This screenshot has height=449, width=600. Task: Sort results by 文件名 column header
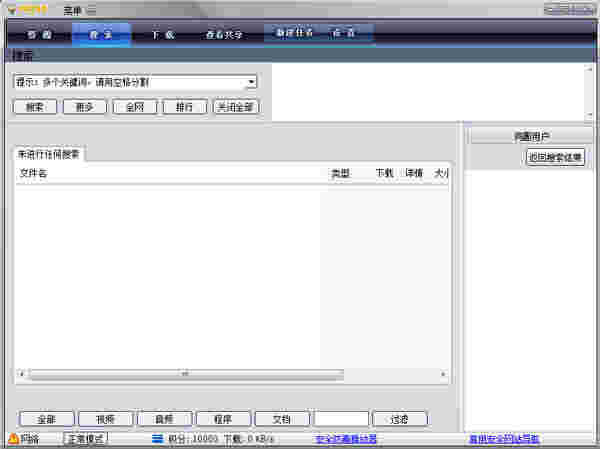pos(171,173)
